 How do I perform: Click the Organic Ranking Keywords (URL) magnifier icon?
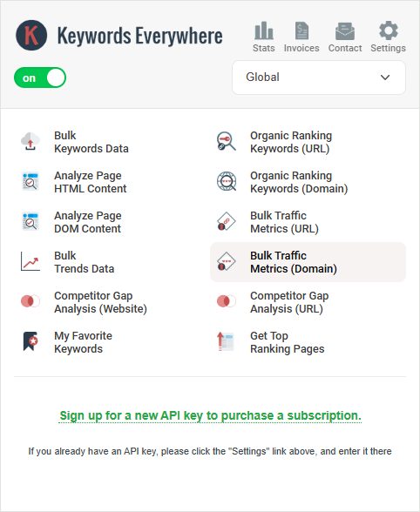[227, 141]
